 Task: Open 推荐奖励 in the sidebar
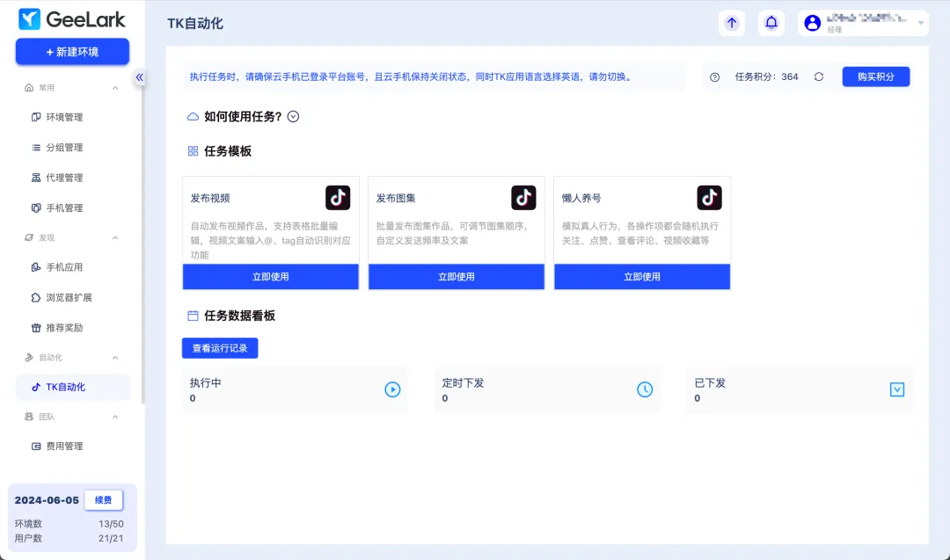coord(73,328)
